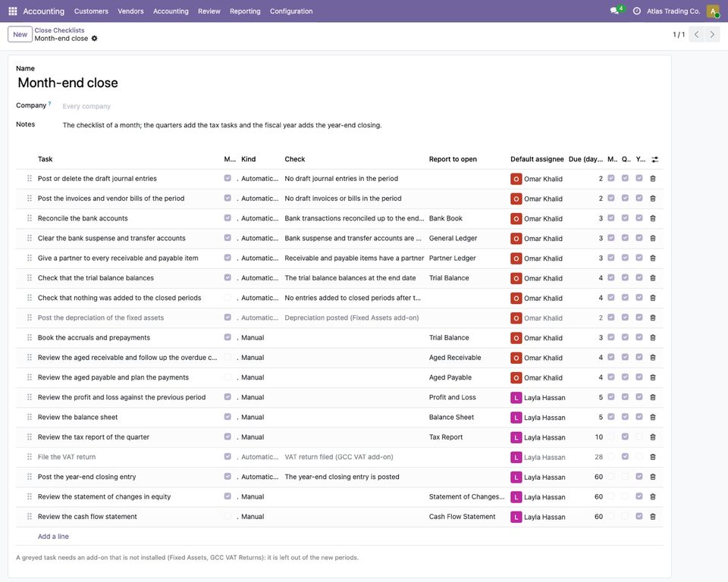
Task: Open assignee dropdown for 'Post the invoices and vendor bills'
Action: (x=538, y=199)
